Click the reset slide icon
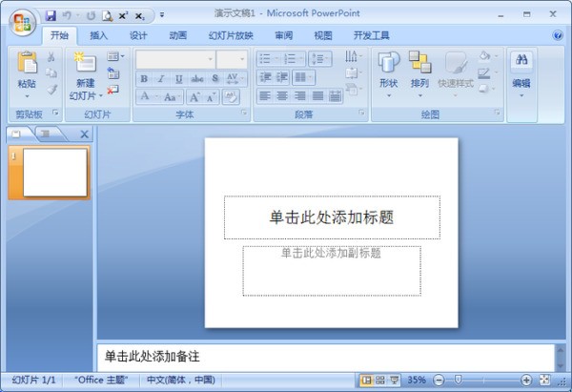The image size is (572, 392). [113, 73]
